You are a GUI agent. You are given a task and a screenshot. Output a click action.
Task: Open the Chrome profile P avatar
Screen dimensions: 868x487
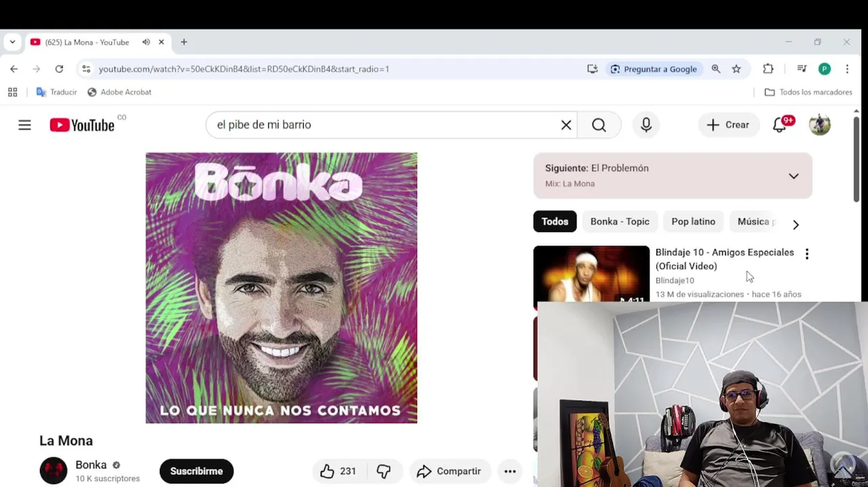tap(824, 69)
